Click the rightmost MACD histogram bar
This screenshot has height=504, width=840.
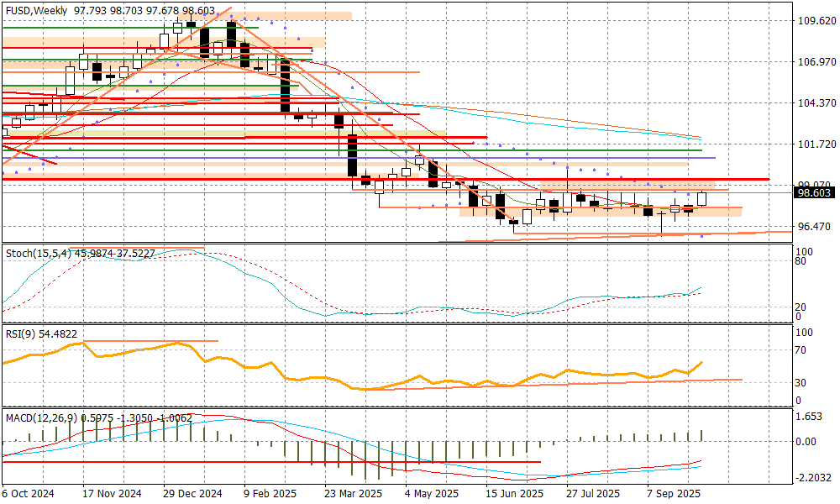(701, 435)
